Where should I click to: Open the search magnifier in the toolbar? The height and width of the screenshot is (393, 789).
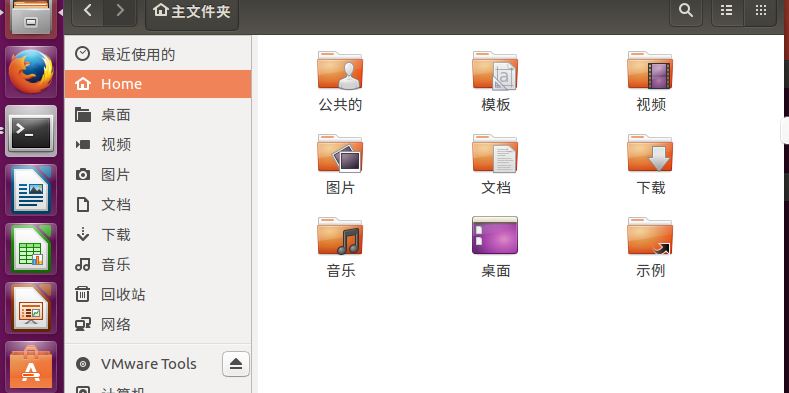tap(685, 11)
